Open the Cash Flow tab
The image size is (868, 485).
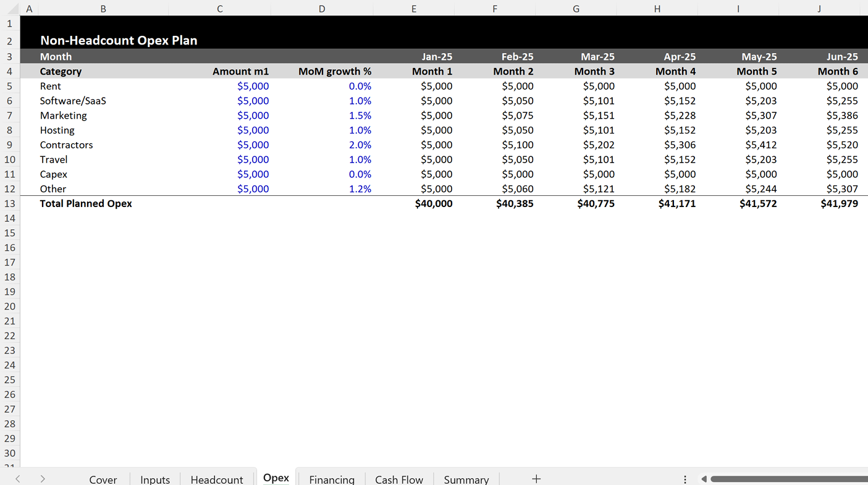point(398,479)
